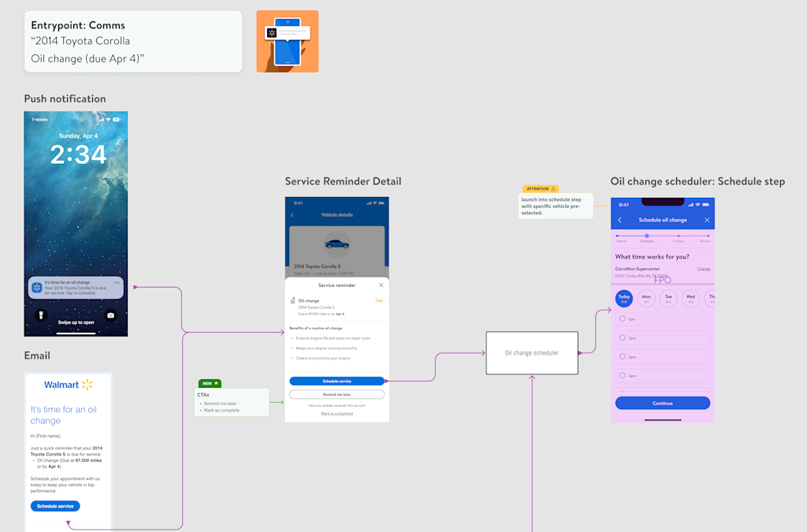Click the app icon inside the push notification
The image size is (807, 532).
[x=37, y=288]
